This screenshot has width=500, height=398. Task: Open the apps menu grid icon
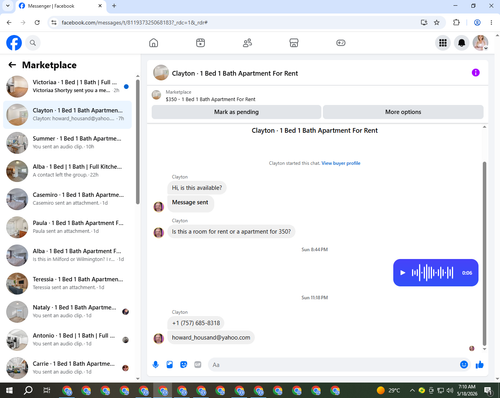[x=443, y=43]
